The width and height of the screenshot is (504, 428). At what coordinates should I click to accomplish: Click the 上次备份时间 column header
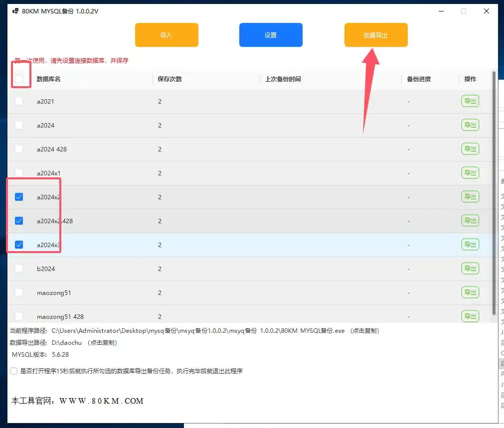coord(283,79)
